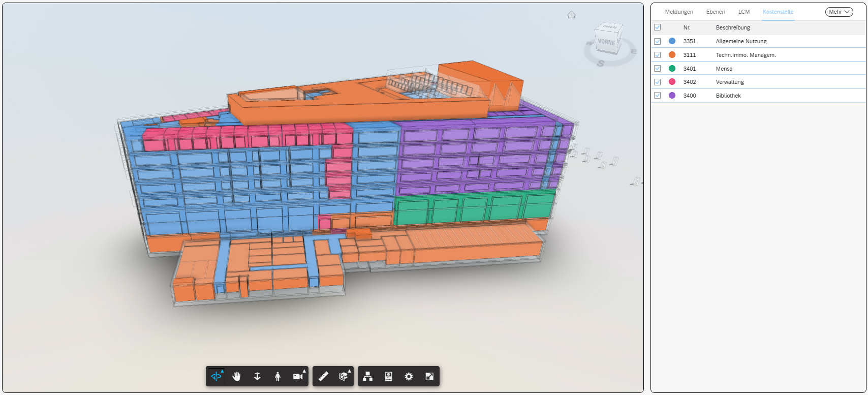This screenshot has height=395, width=868.
Task: Select the Pan hand tool
Action: (236, 377)
